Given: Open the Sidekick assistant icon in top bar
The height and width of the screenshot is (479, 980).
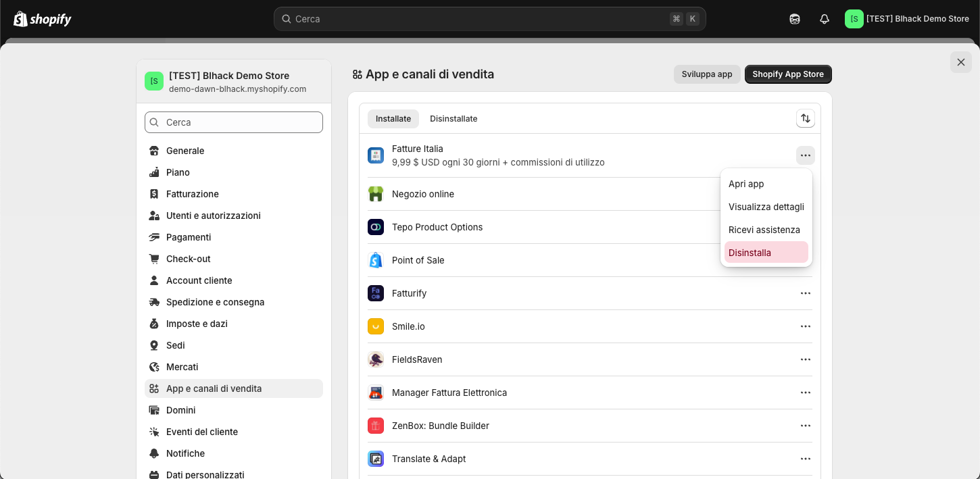Looking at the screenshot, I should (795, 19).
